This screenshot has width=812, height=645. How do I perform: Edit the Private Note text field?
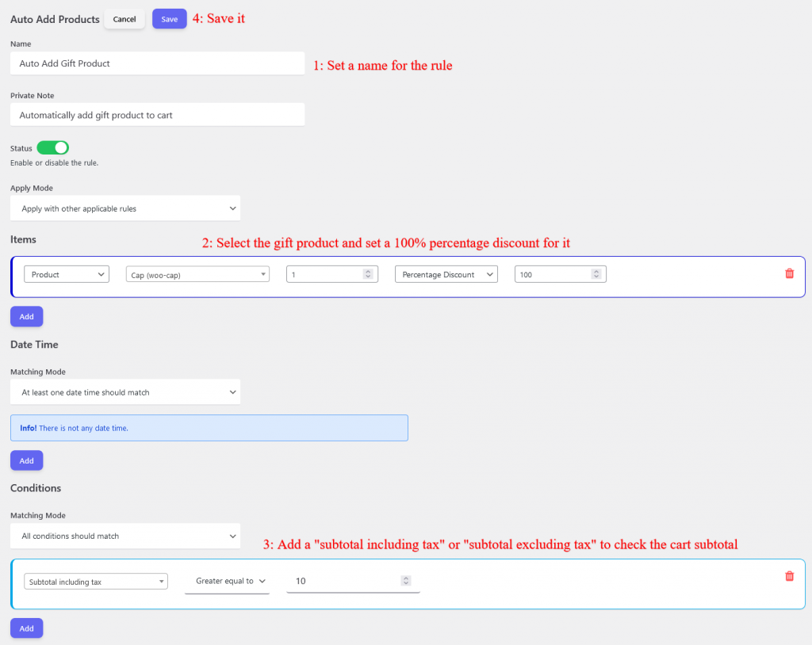(157, 114)
